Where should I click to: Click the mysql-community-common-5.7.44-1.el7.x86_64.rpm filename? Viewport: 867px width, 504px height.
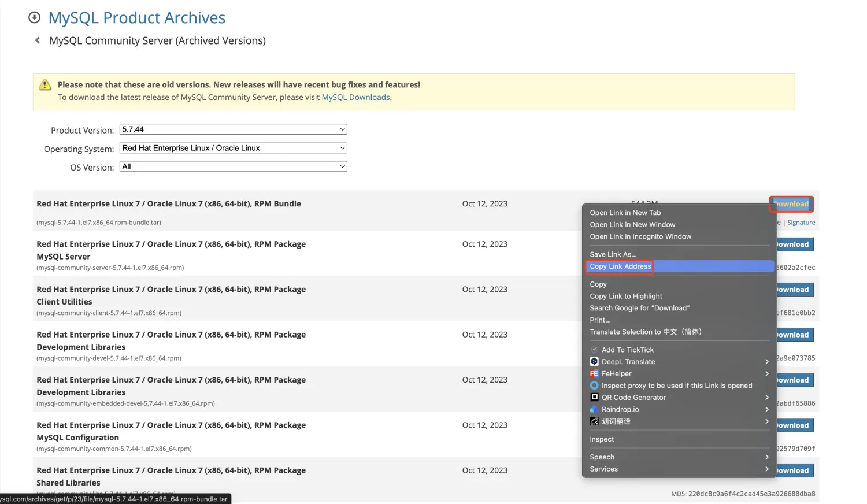coord(114,449)
